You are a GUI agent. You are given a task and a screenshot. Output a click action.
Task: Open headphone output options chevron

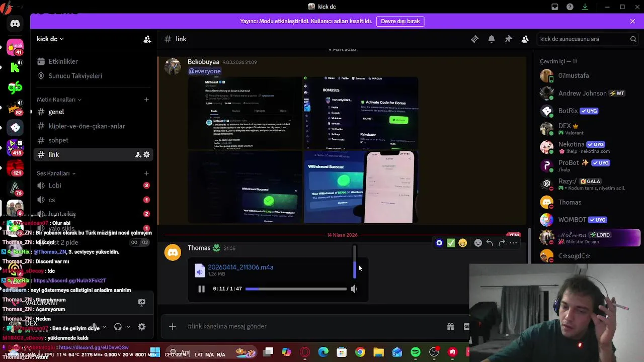pyautogui.click(x=128, y=327)
